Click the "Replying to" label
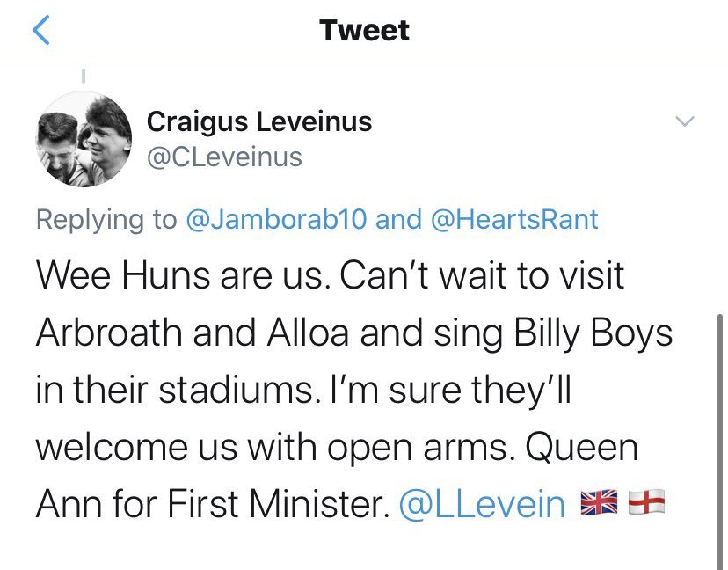Screen dimensions: 728x570 [x=106, y=219]
